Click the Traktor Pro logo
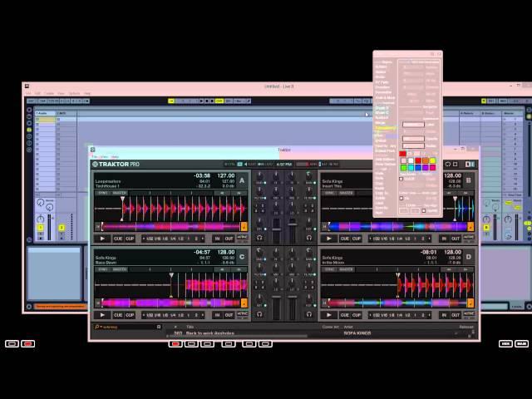This screenshot has width=532, height=399. pyautogui.click(x=119, y=165)
